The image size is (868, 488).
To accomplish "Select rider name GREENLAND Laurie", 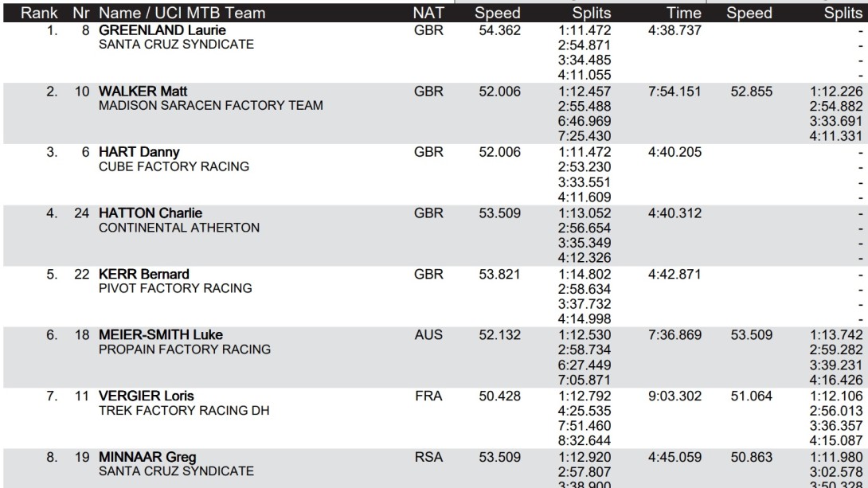I will tap(162, 30).
